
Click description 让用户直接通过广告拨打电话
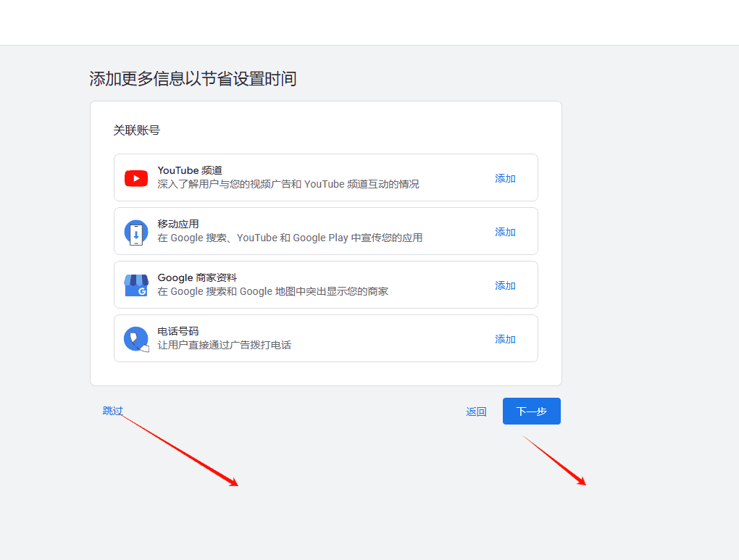pyautogui.click(x=225, y=345)
